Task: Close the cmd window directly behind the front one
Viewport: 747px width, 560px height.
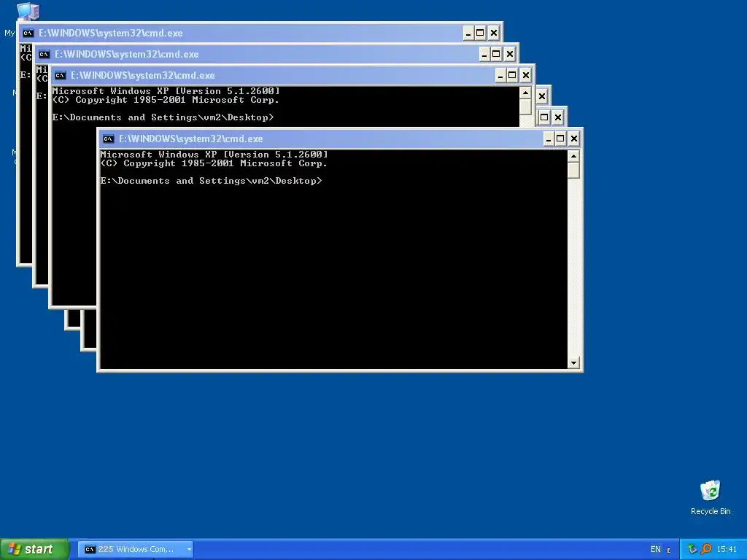Action: pyautogui.click(x=558, y=117)
